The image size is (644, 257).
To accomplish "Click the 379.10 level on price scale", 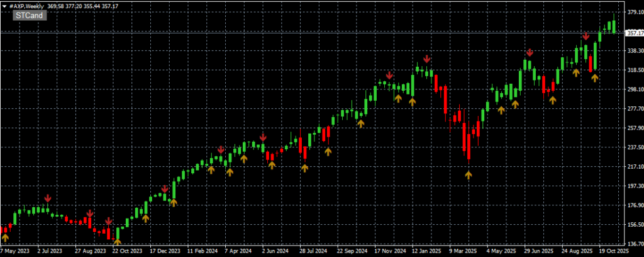I will coord(633,12).
